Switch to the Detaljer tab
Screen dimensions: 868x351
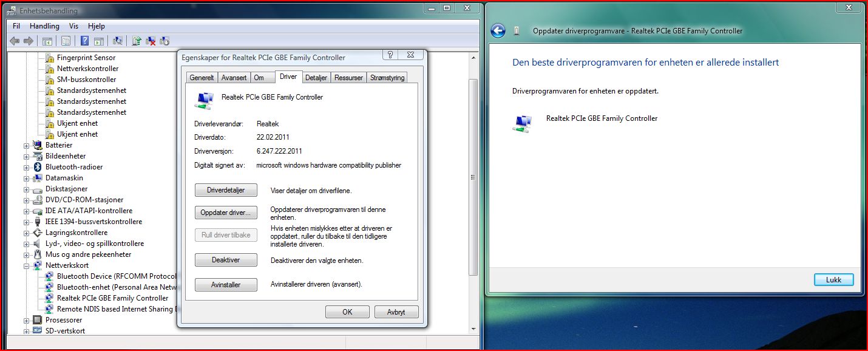[x=316, y=78]
